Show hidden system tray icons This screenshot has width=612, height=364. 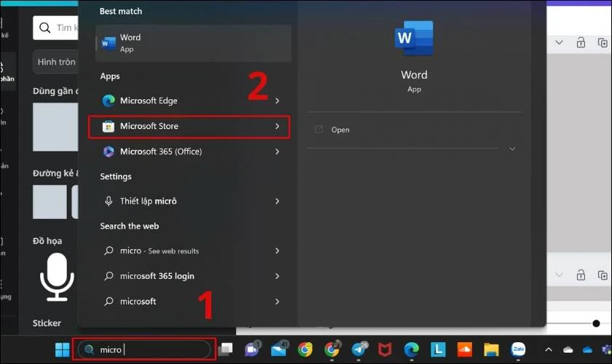(549, 350)
